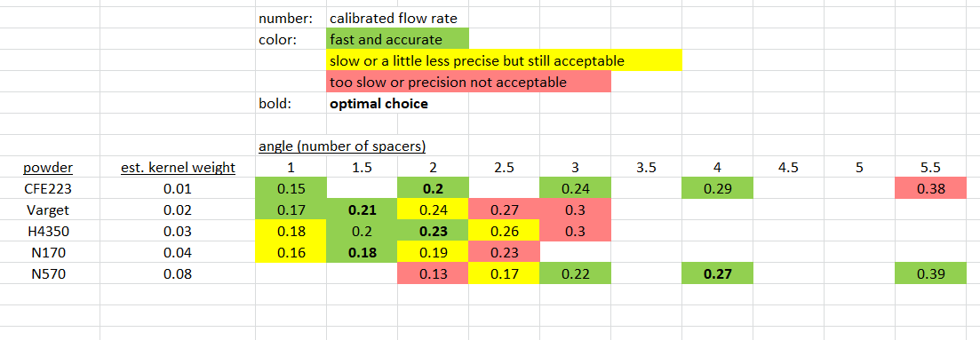Click the bold 0.27 cell in N570 row
Image resolution: width=980 pixels, height=340 pixels.
tap(717, 273)
